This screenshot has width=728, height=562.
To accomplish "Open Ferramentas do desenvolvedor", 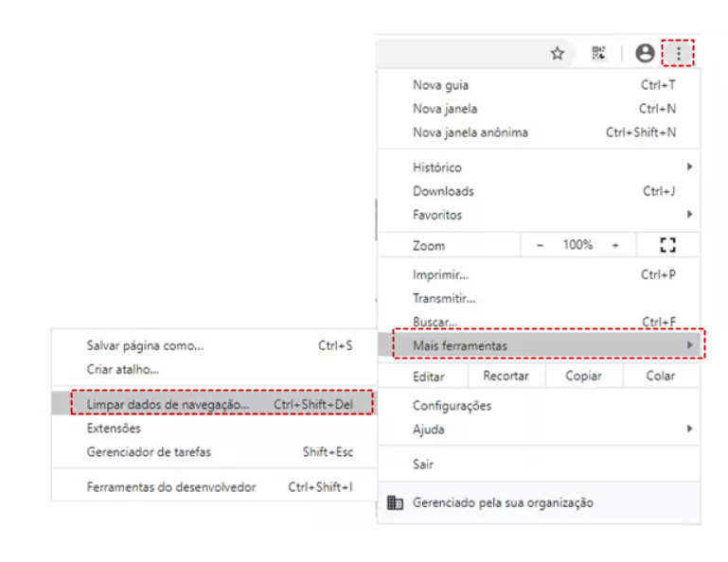I will click(171, 487).
